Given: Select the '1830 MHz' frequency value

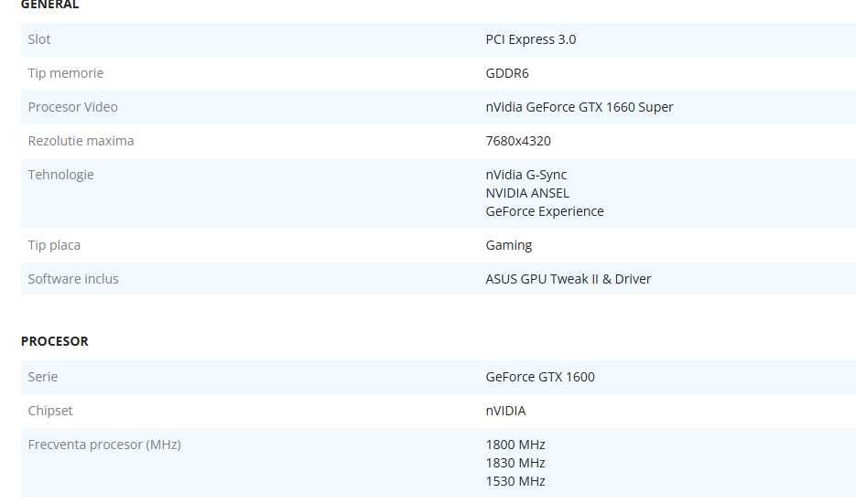Looking at the screenshot, I should coord(515,463).
